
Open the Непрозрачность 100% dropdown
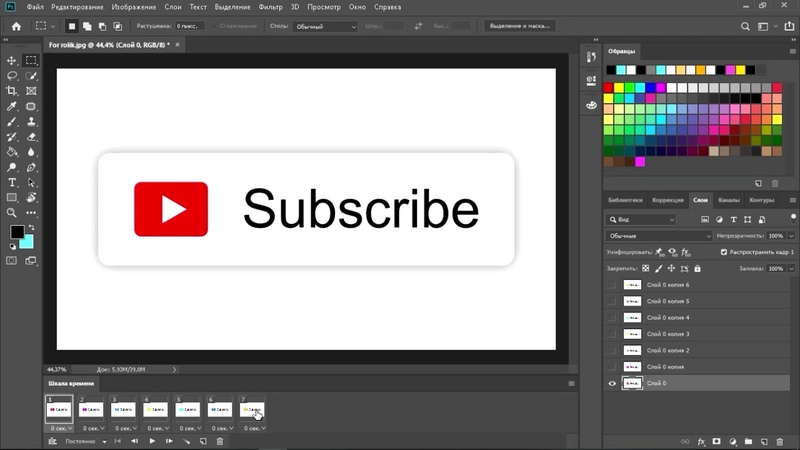[x=791, y=236]
